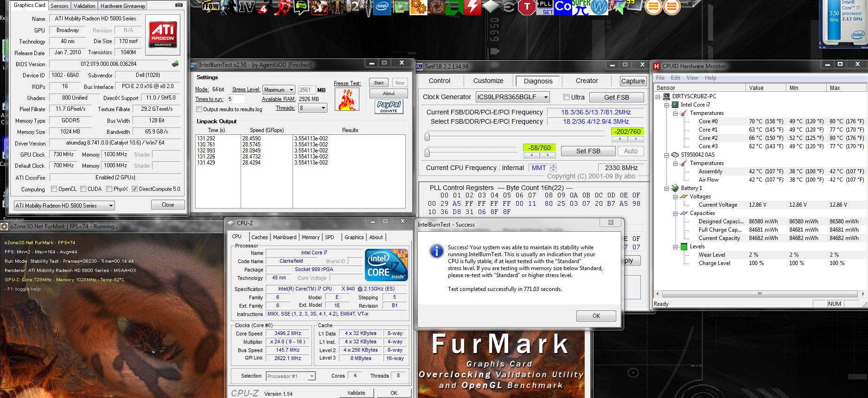Click the Set FSB button

coord(588,151)
